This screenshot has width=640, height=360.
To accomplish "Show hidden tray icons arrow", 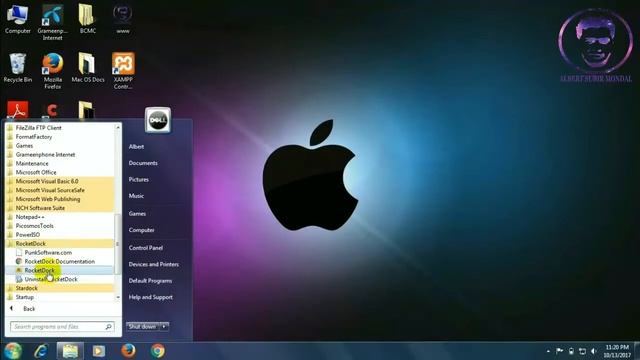I will [x=548, y=351].
